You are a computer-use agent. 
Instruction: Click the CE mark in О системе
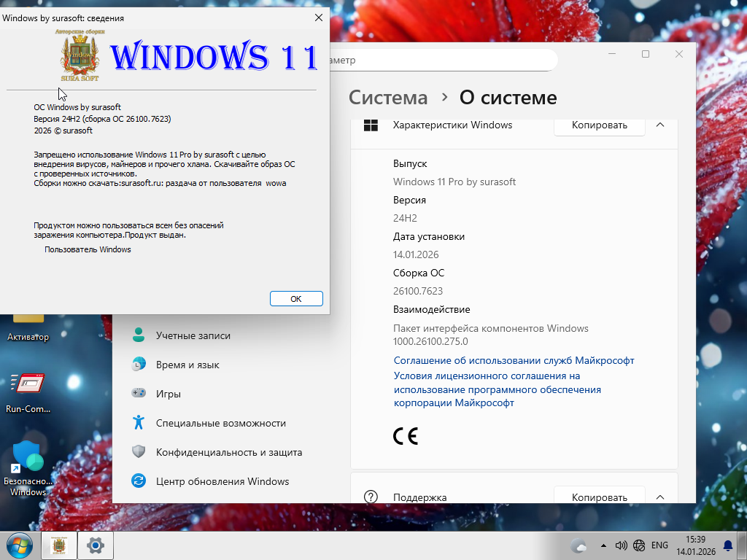coord(406,436)
